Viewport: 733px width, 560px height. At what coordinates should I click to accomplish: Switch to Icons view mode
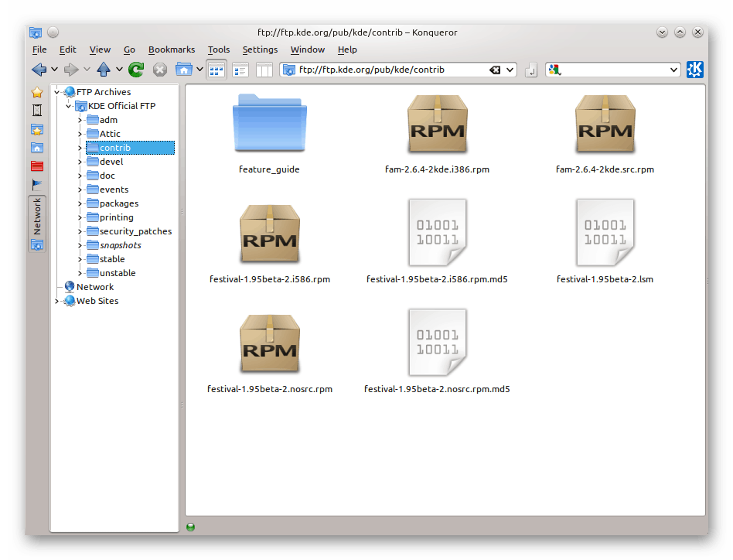[216, 70]
